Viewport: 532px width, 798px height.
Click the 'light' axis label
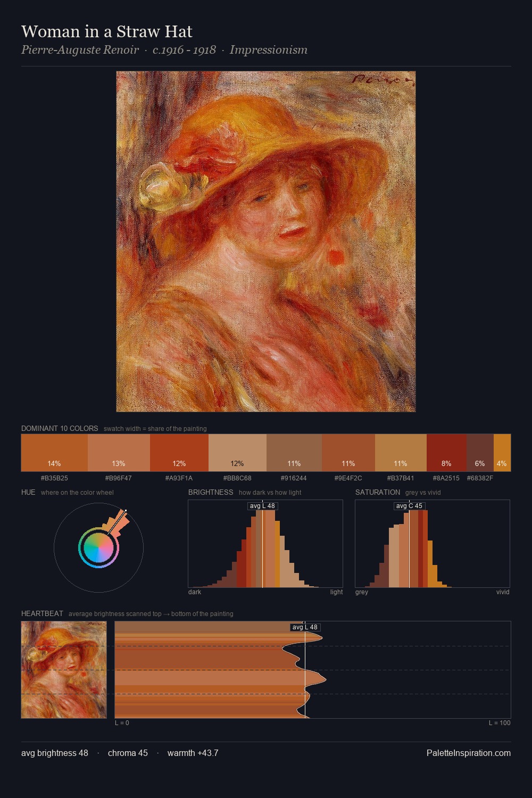pos(336,592)
